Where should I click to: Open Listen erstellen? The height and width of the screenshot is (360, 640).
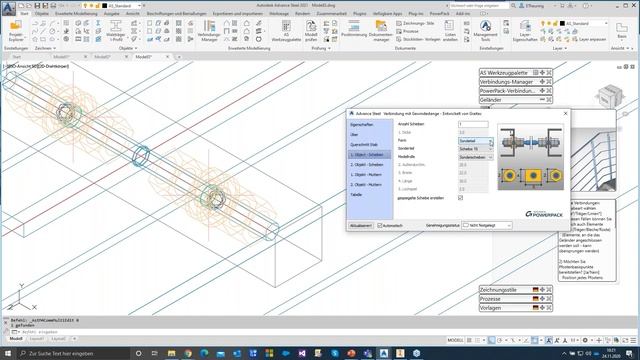tap(450, 31)
